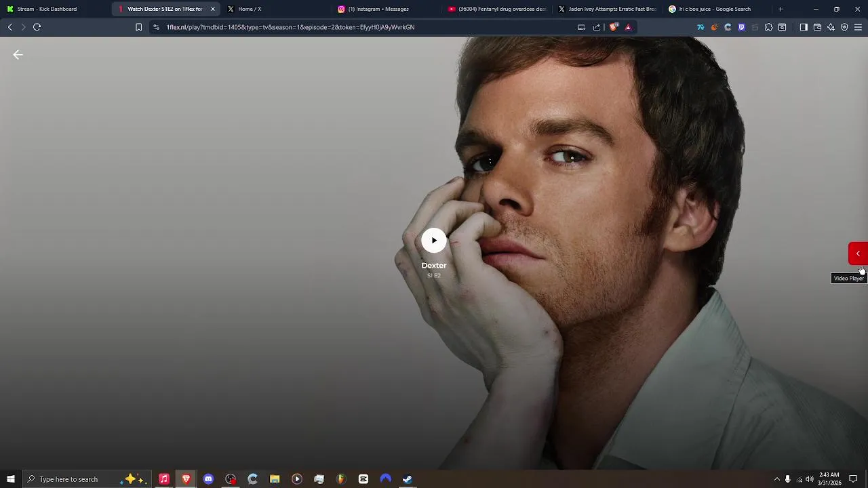The width and height of the screenshot is (868, 488).
Task: Open the tab search icon in toolbar
Action: [782, 27]
